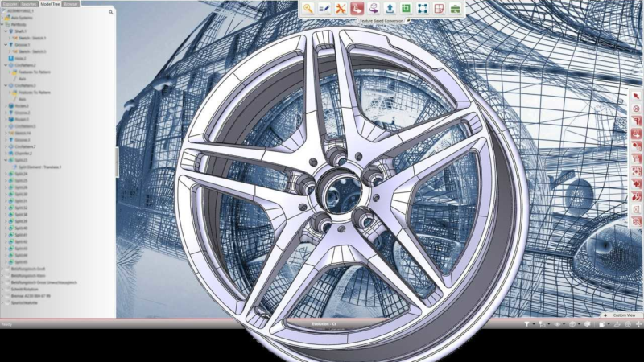Expand the Axis Systems node
This screenshot has width=644, height=362.
pyautogui.click(x=2, y=18)
